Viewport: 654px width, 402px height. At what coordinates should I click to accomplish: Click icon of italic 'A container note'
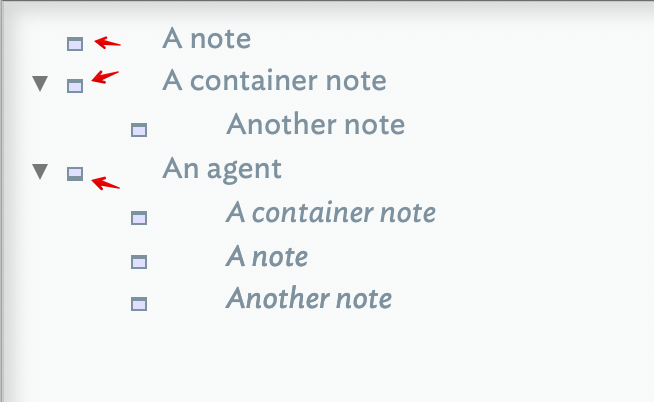coord(139,217)
